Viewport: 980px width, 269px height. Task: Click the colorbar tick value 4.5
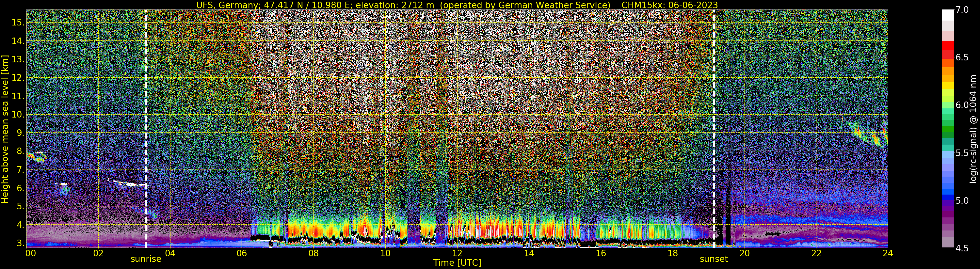(962, 248)
